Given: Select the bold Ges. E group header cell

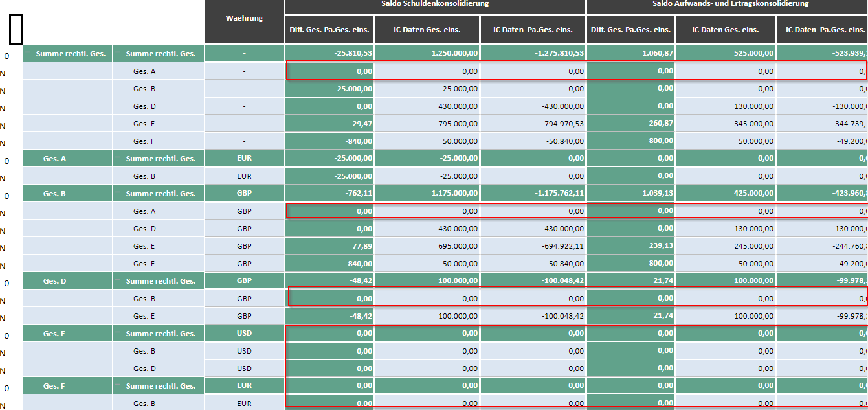Looking at the screenshot, I should 67,333.
